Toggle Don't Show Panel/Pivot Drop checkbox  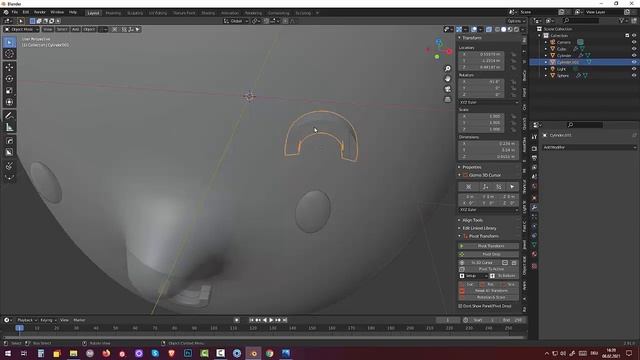(x=460, y=306)
